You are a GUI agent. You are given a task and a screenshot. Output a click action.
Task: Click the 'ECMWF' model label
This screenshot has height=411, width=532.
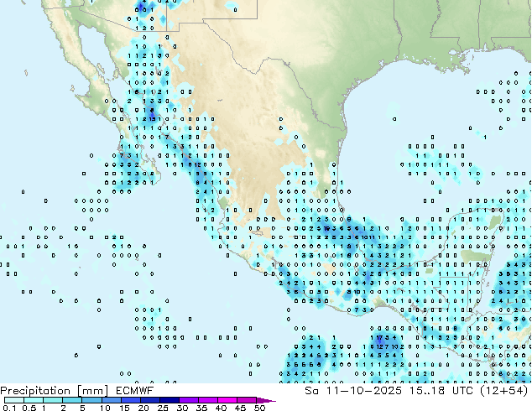point(135,391)
